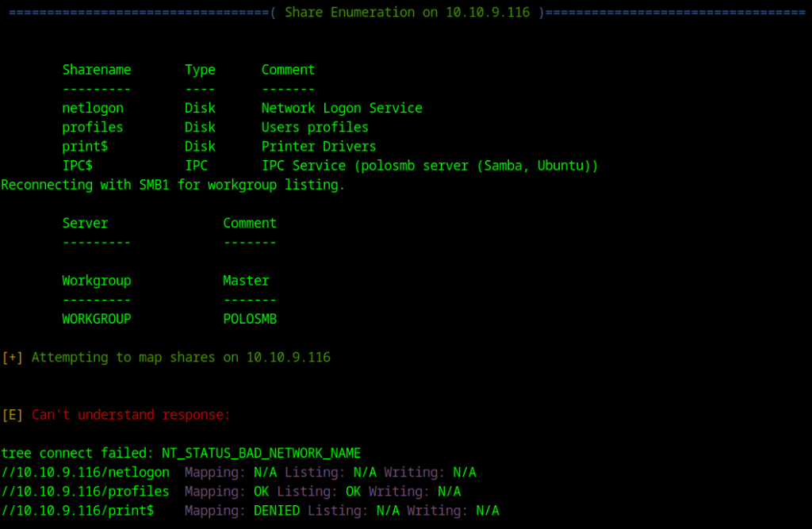Select the 'Printer Drivers' comment
Image resolution: width=812 pixels, height=529 pixels.
319,147
